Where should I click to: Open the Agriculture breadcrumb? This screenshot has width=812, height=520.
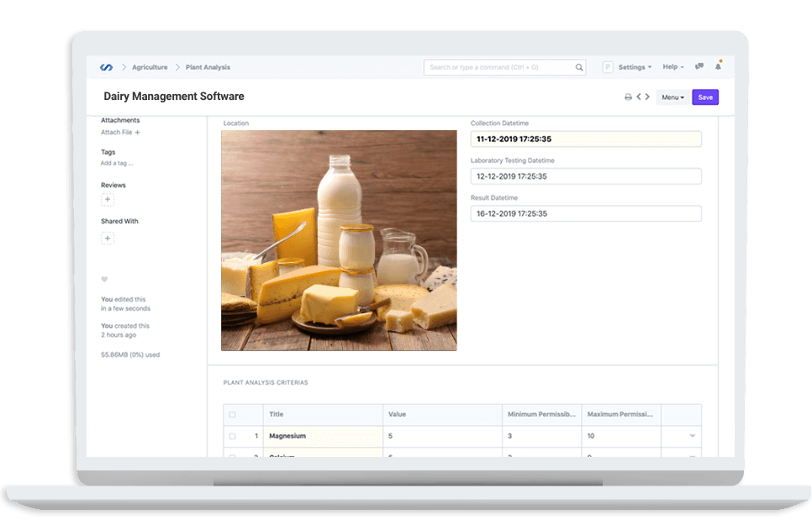[x=150, y=66]
